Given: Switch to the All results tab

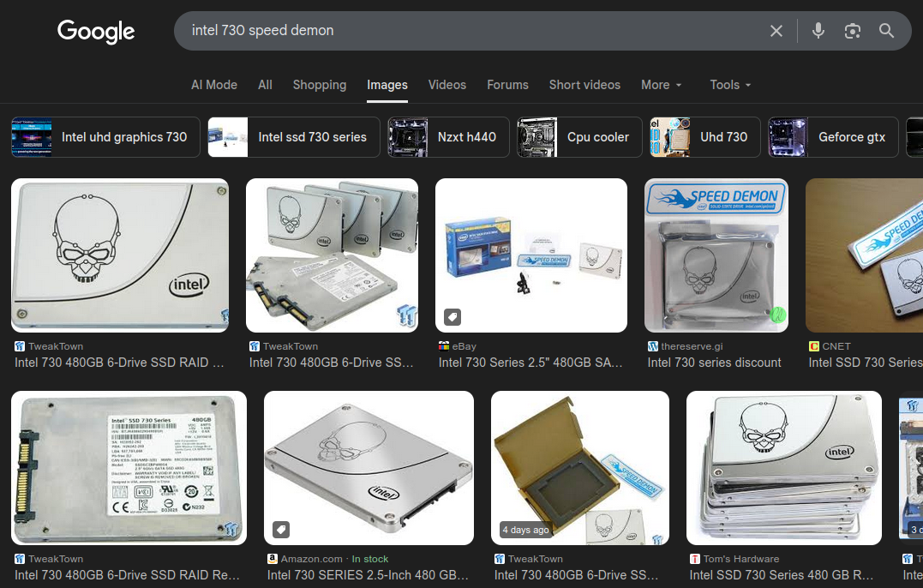Looking at the screenshot, I should [265, 85].
